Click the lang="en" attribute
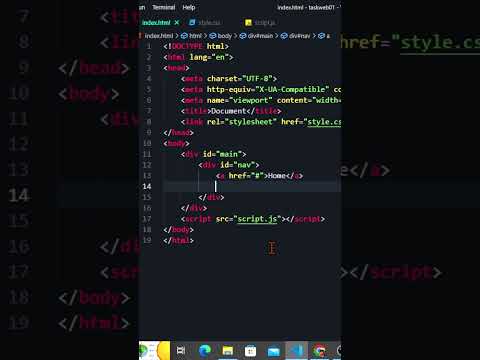Viewport: 480px width, 360px height. [x=209, y=57]
